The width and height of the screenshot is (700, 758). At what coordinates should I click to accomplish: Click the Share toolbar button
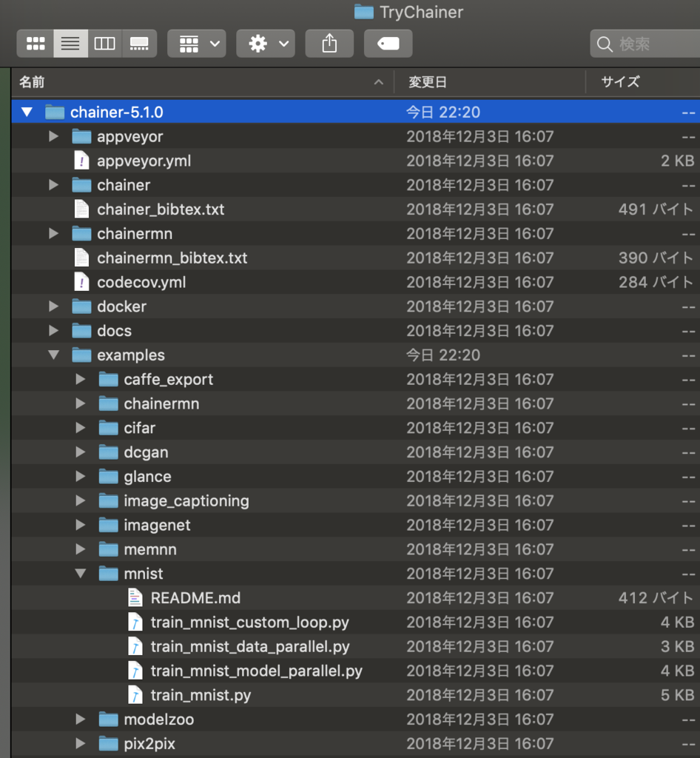329,44
